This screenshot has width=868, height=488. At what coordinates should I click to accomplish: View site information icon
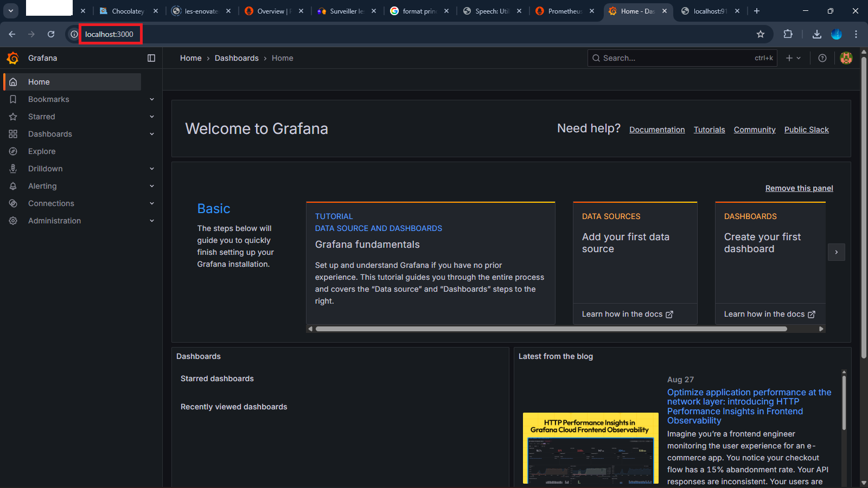74,34
